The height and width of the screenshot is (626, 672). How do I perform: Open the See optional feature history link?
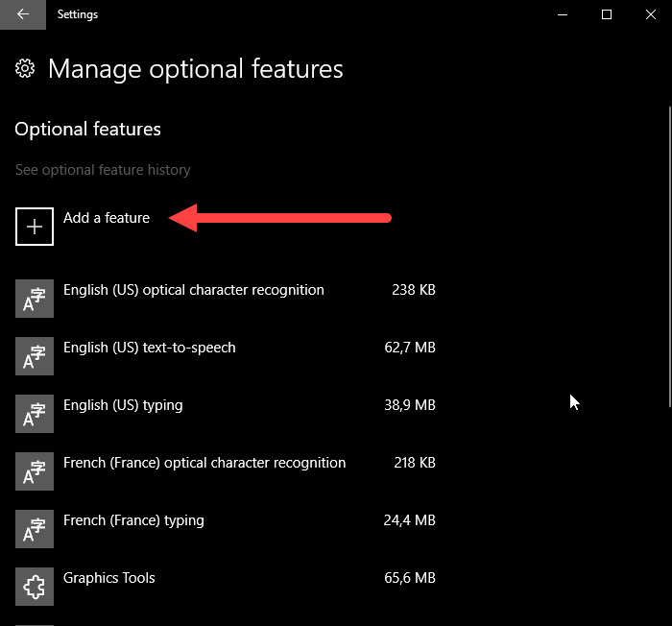(x=103, y=170)
